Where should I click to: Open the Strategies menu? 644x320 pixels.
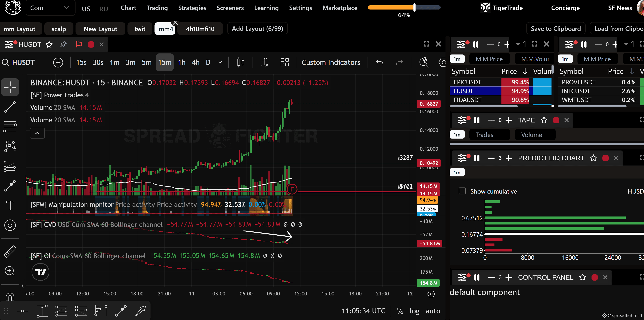point(192,8)
